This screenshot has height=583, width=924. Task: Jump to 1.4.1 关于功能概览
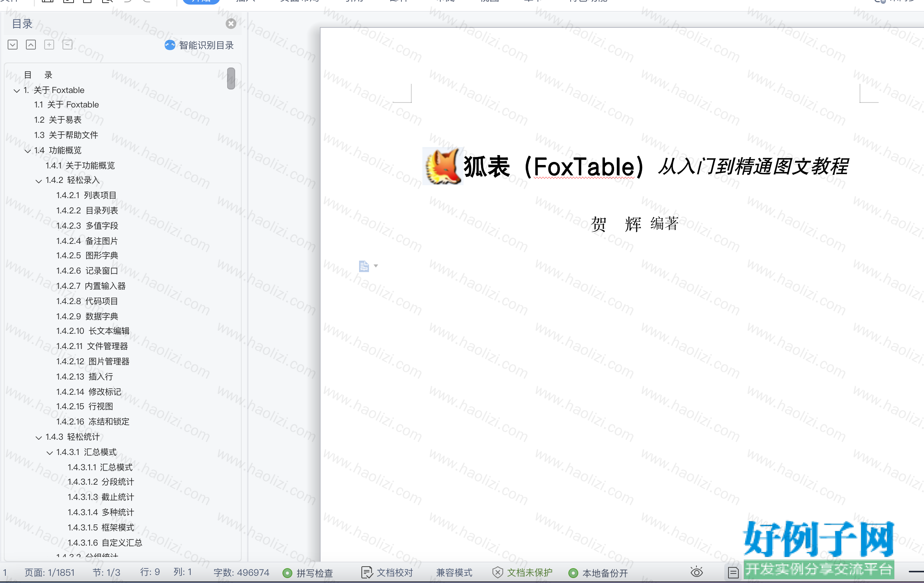tap(80, 166)
